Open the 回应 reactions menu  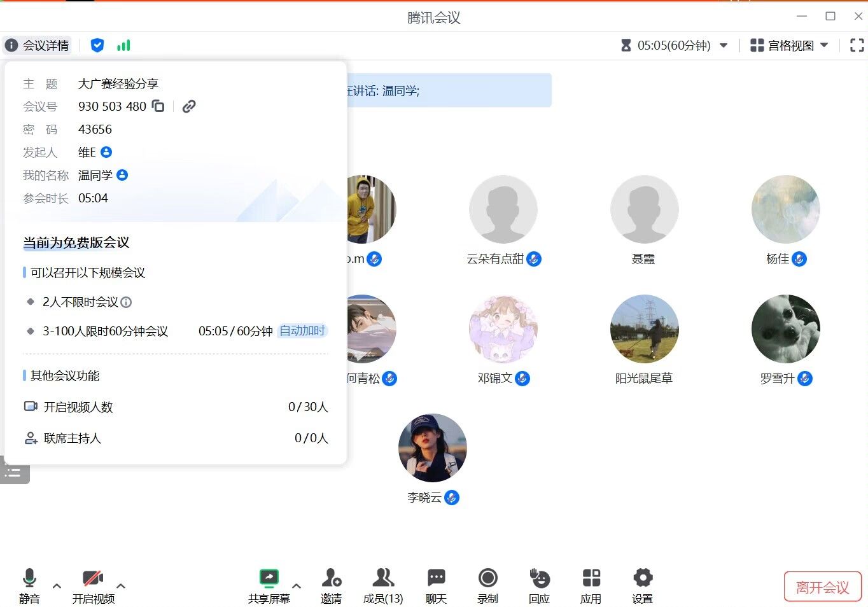540,586
